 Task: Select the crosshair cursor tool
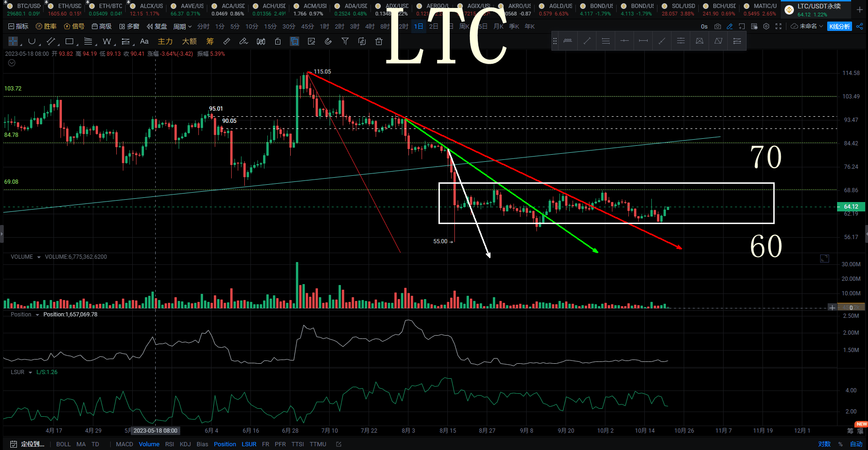click(x=13, y=41)
